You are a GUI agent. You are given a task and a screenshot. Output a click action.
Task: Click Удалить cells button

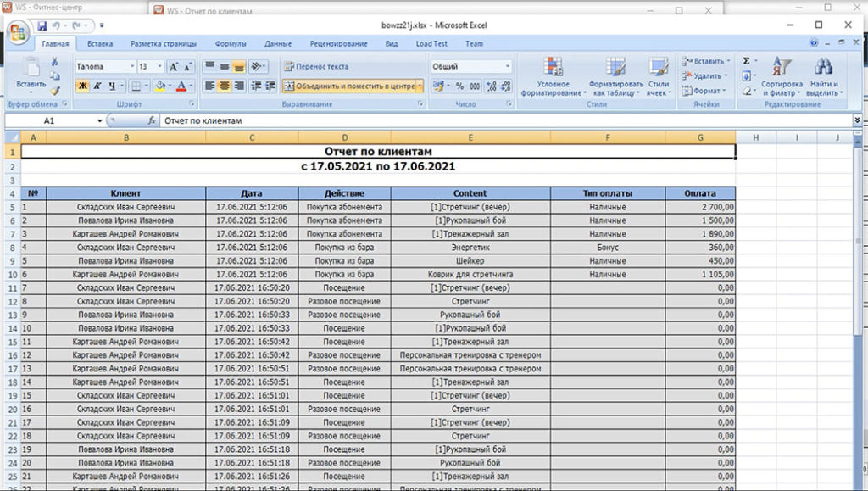pos(704,75)
